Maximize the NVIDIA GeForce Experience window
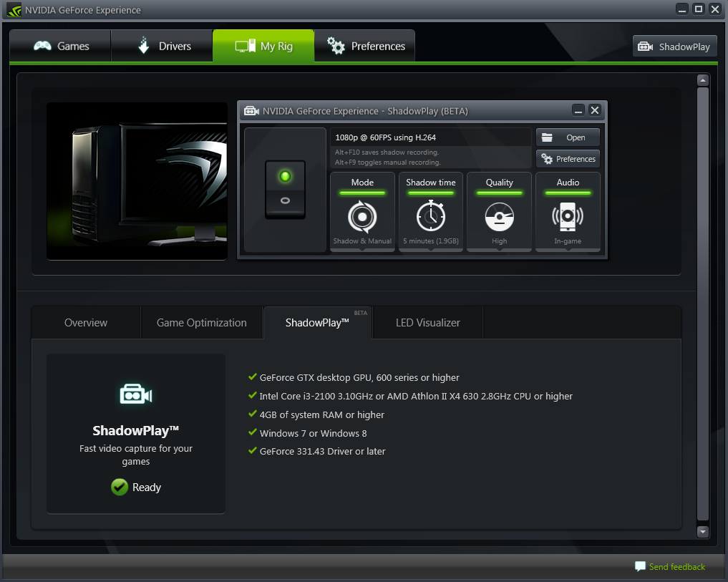Screen dimensions: 728x582 699,9
